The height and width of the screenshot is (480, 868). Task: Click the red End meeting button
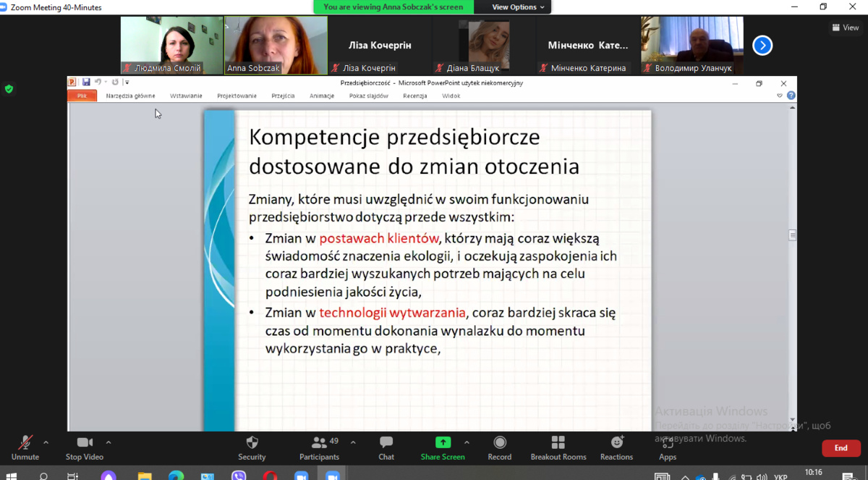pos(841,448)
